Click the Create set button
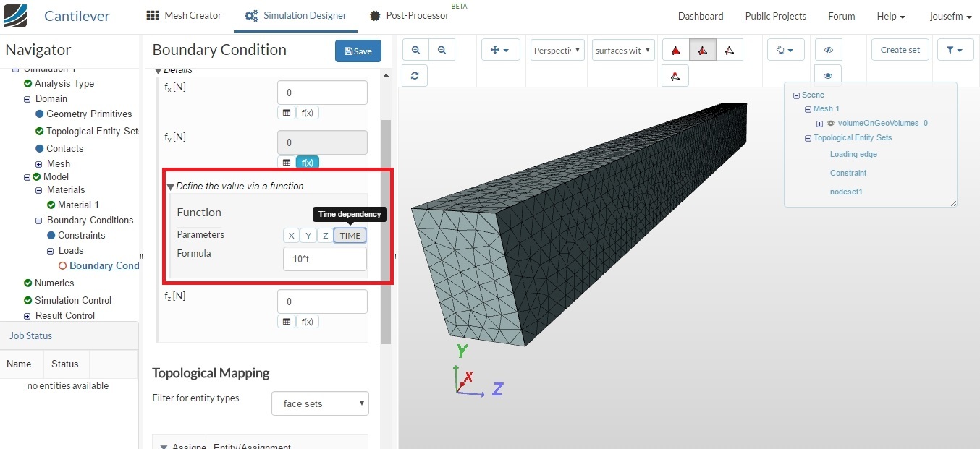The height and width of the screenshot is (449, 980). tap(900, 50)
